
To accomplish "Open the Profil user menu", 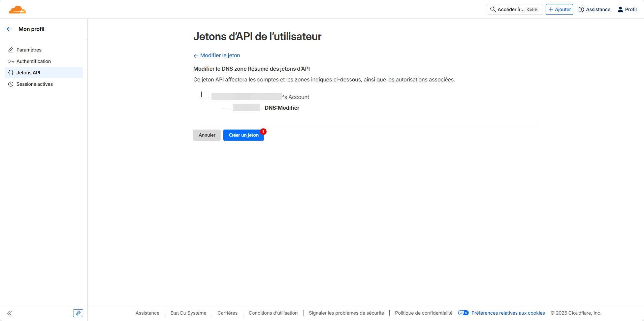I will coord(627,9).
